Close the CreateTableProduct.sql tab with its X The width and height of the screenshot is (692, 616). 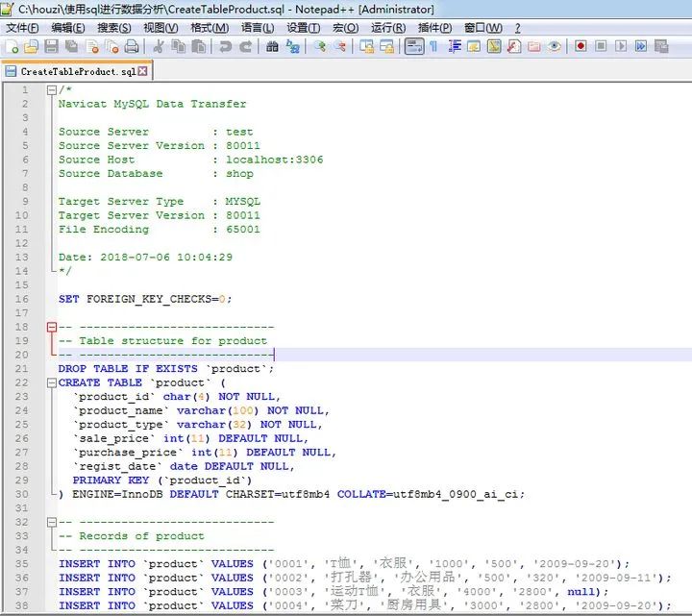[142, 71]
